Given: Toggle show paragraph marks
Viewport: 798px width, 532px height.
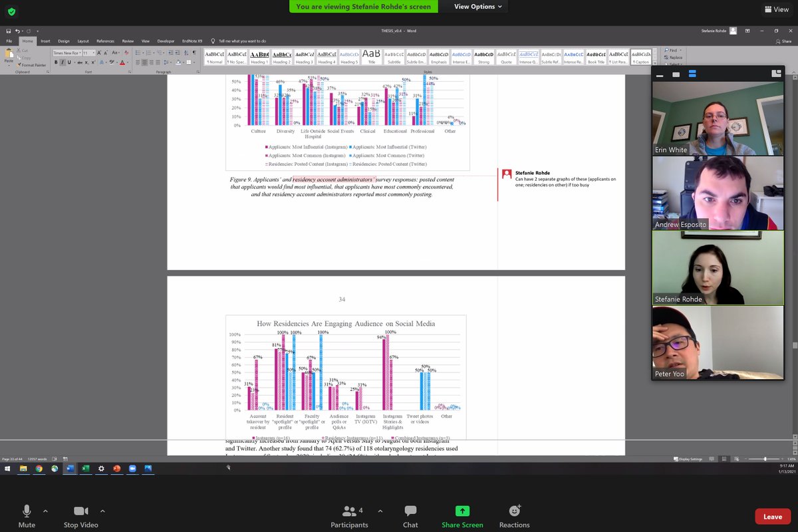Looking at the screenshot, I should click(x=194, y=52).
